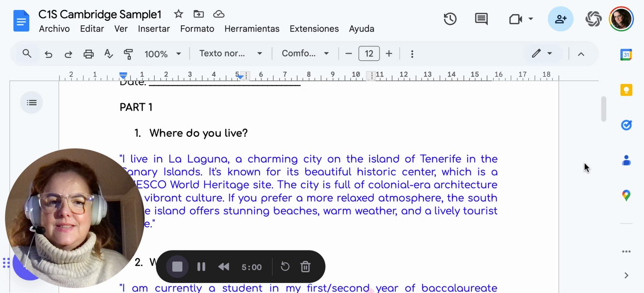Open the editing mode pencil dropdown
Image resolution: width=644 pixels, height=293 pixels.
[542, 53]
